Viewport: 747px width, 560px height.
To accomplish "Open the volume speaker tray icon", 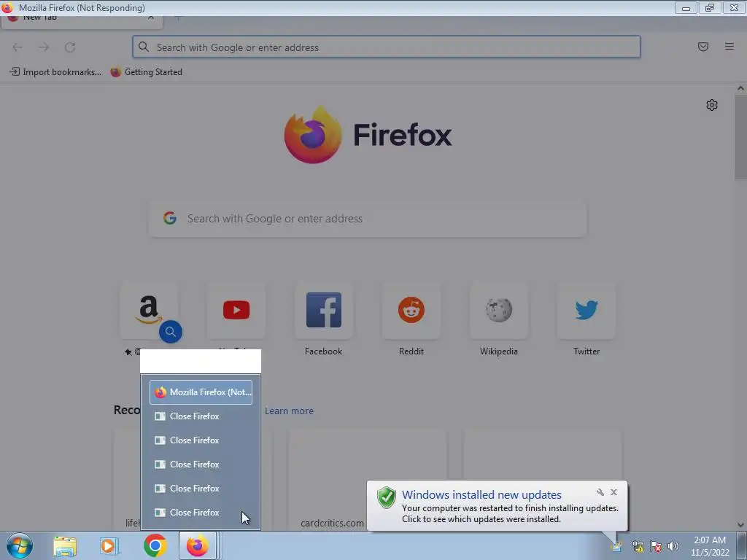I will [x=673, y=546].
